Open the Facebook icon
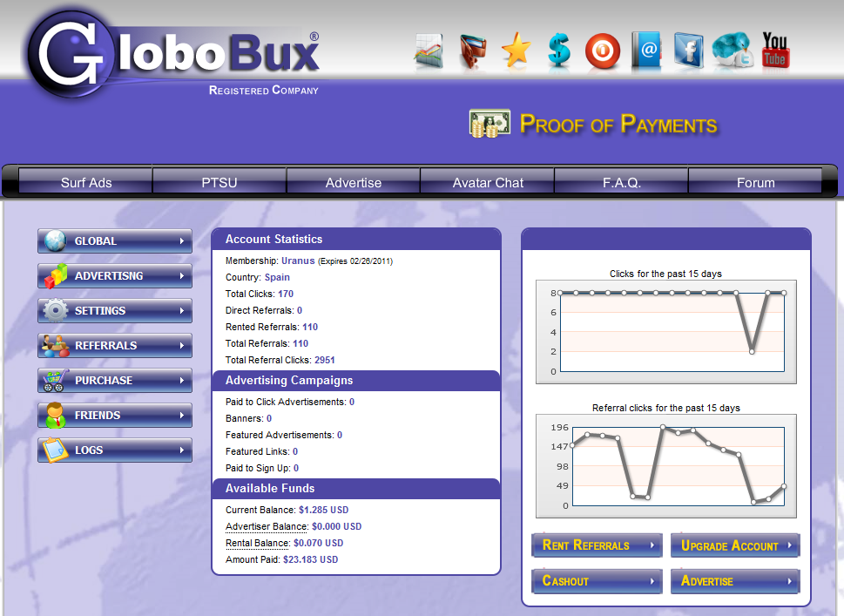Screen dimensions: 844x616 coord(689,51)
